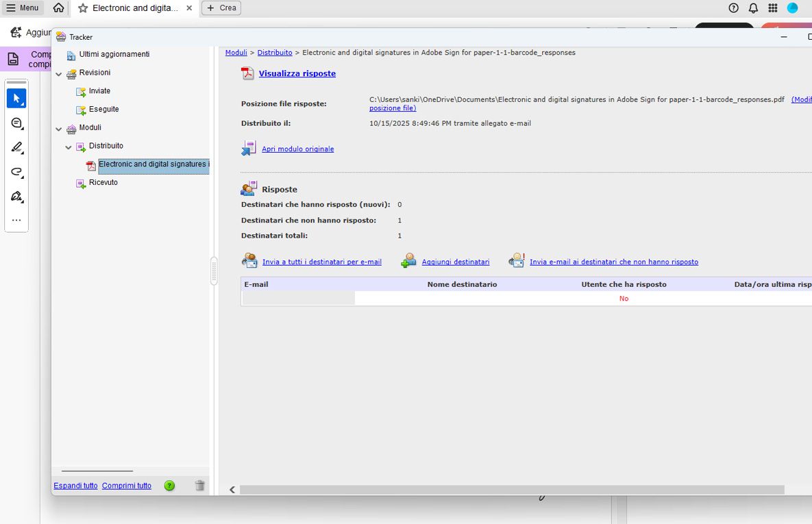
Task: Click the trash delete icon
Action: point(200,485)
